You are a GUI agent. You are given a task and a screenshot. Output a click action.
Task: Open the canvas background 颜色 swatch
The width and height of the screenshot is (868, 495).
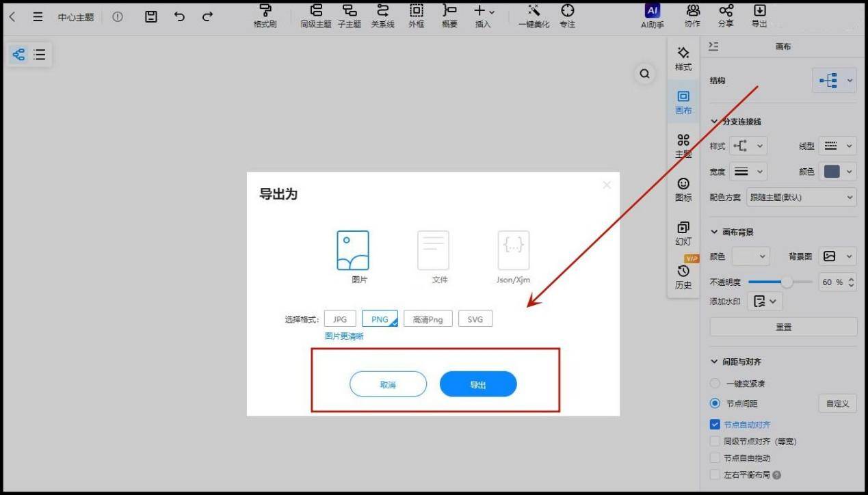tap(751, 256)
